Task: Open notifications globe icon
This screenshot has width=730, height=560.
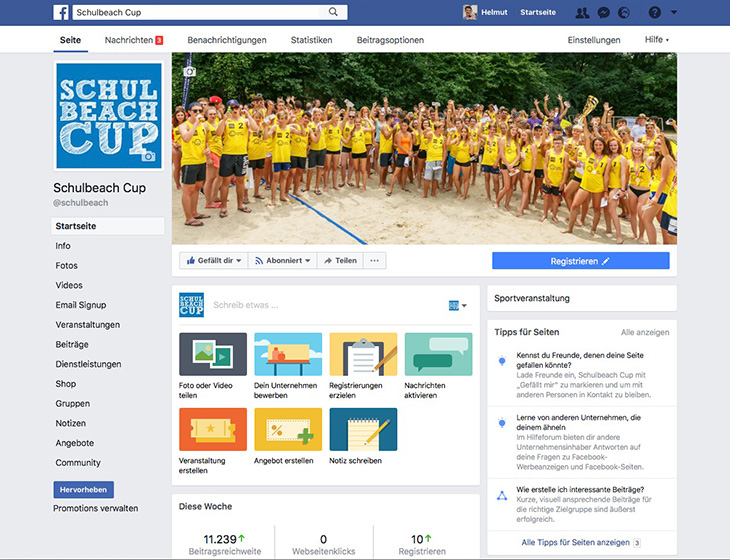Action: tap(624, 13)
